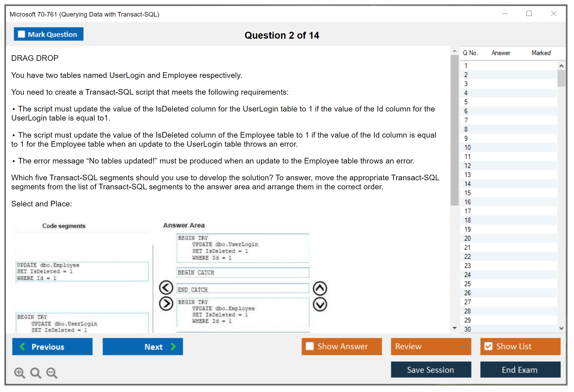574x392 pixels.
Task: Go back to Previous question
Action: click(52, 346)
